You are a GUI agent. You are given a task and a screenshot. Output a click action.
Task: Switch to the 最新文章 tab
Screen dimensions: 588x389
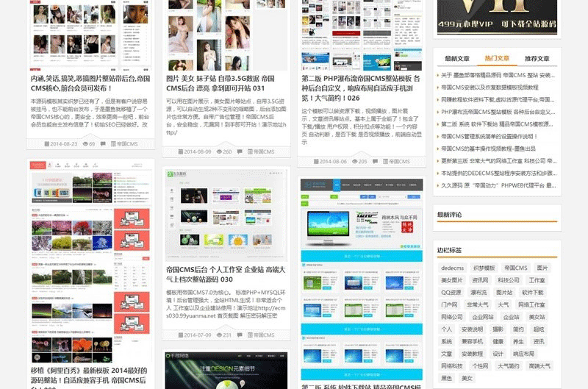[457, 59]
